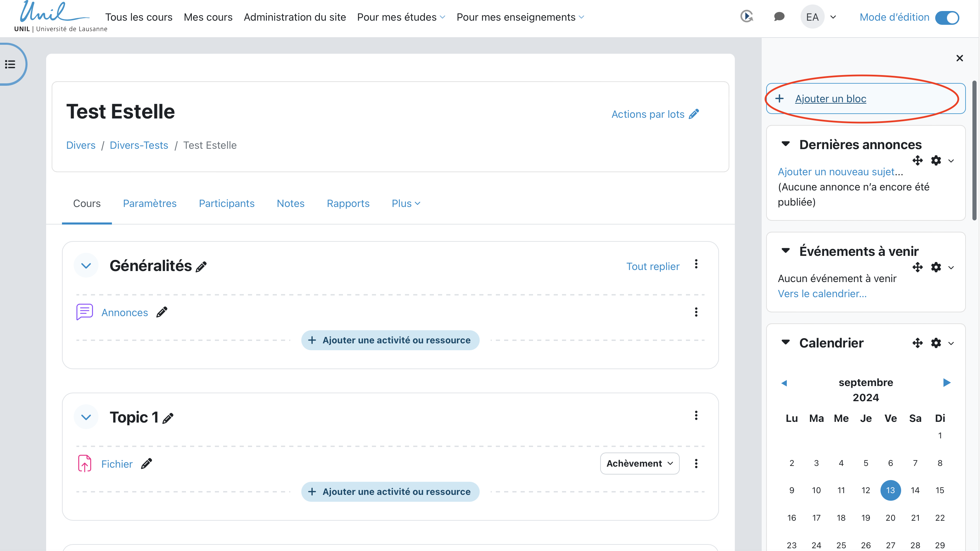Collapse the Dernières annonces block
980x551 pixels.
(x=785, y=144)
